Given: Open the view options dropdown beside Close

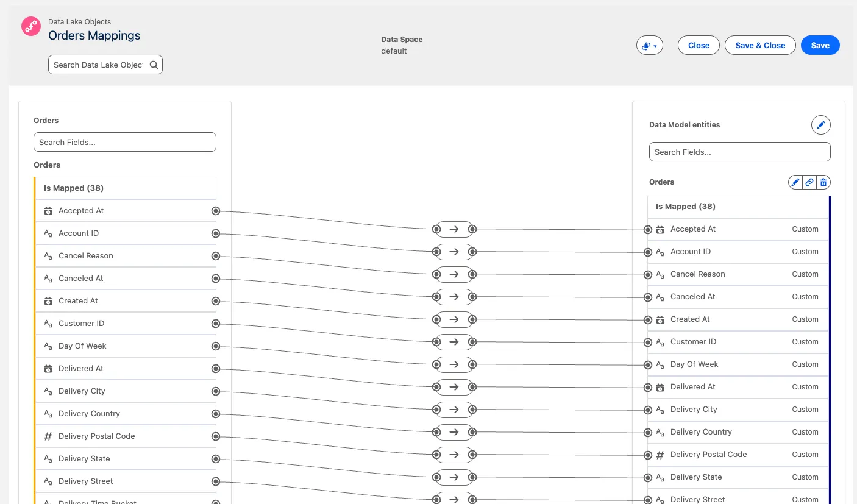Looking at the screenshot, I should point(649,46).
